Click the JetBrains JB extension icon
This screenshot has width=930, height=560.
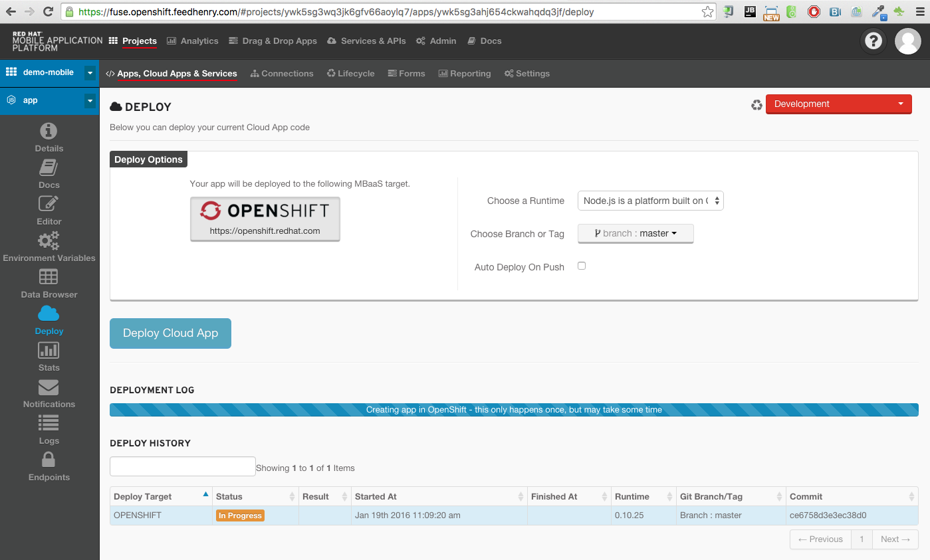pos(751,11)
